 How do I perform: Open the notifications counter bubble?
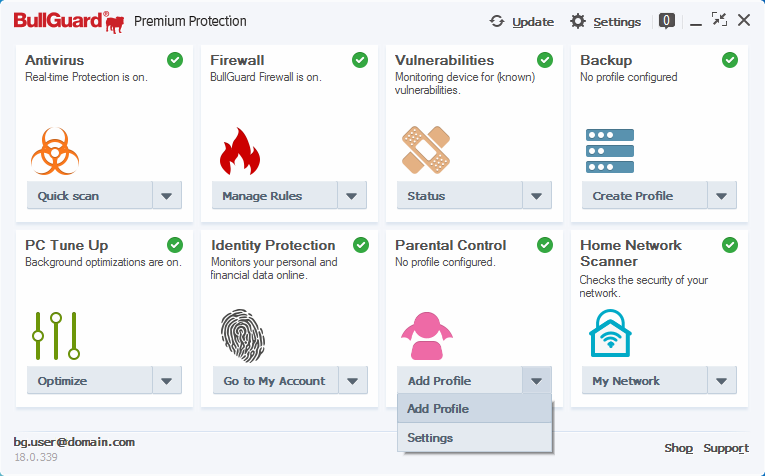pyautogui.click(x=666, y=21)
